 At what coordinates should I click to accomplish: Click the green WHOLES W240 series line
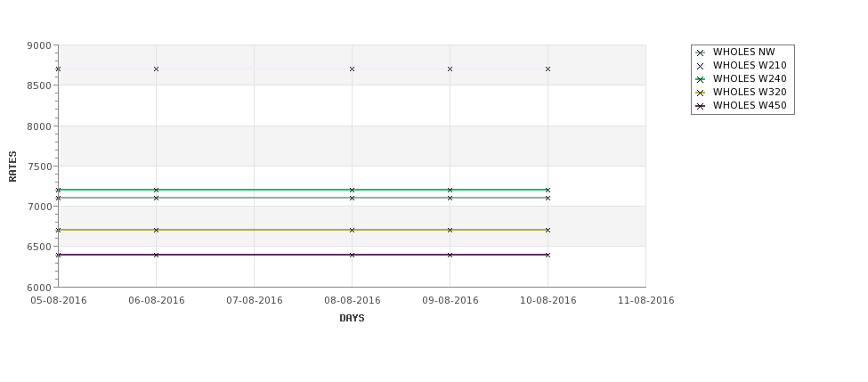pyautogui.click(x=303, y=190)
